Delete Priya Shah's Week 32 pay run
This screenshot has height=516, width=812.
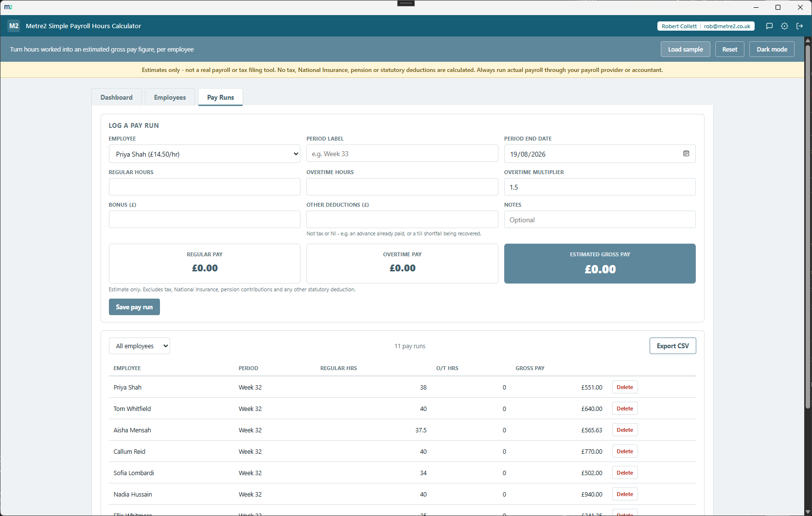[x=625, y=387]
